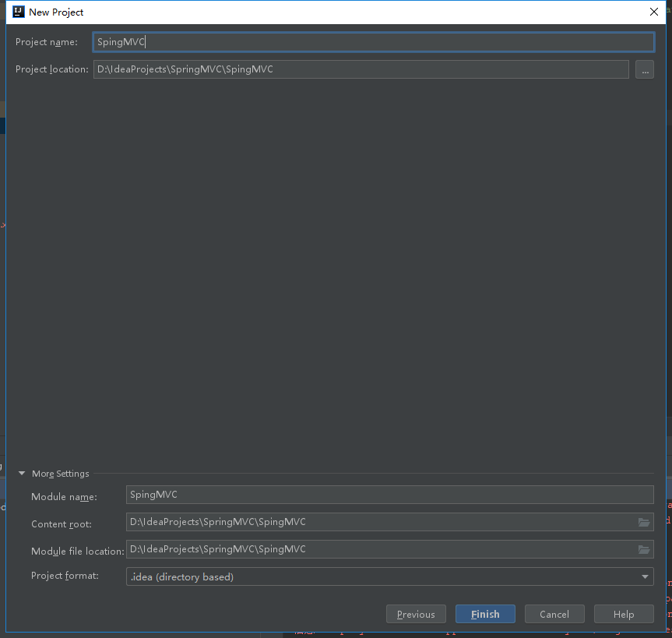Screen dimensions: 672x638
Task: Click the Module name input field
Action: coord(389,495)
